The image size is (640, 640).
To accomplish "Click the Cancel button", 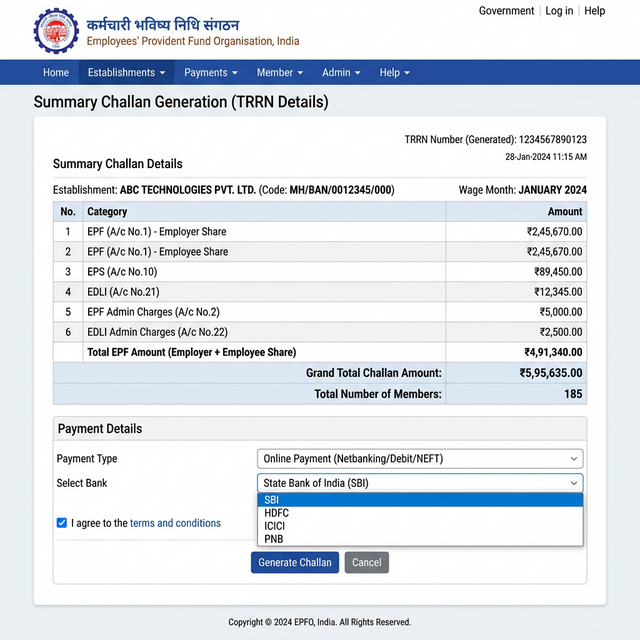I will (x=367, y=562).
